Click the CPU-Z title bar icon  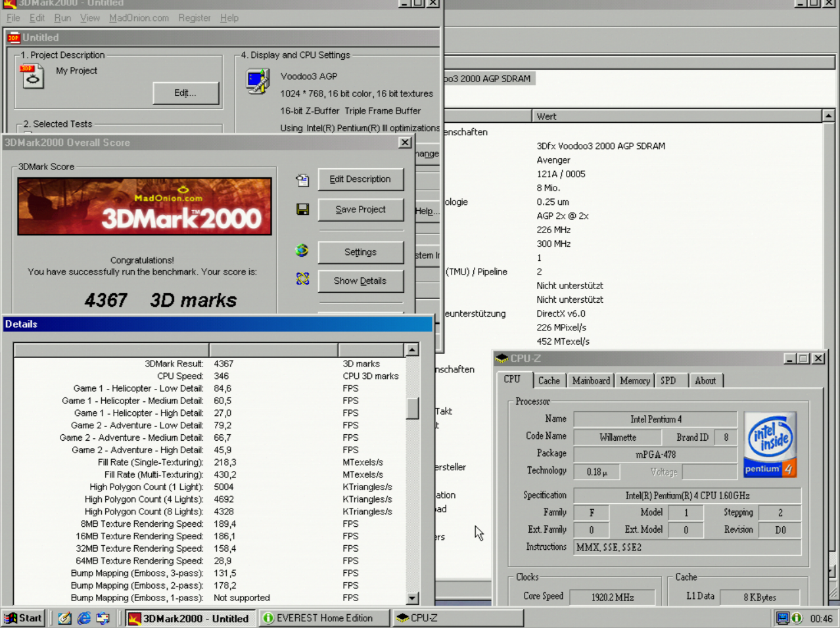(502, 358)
